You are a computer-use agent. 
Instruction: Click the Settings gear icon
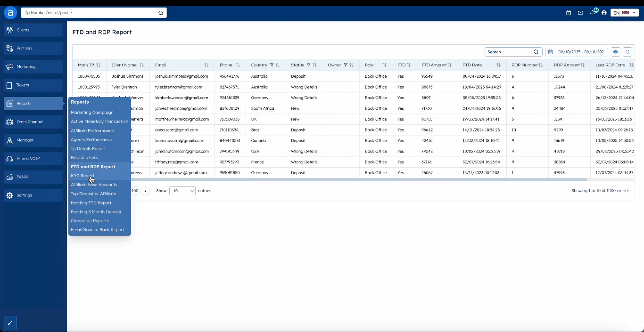(x=10, y=195)
